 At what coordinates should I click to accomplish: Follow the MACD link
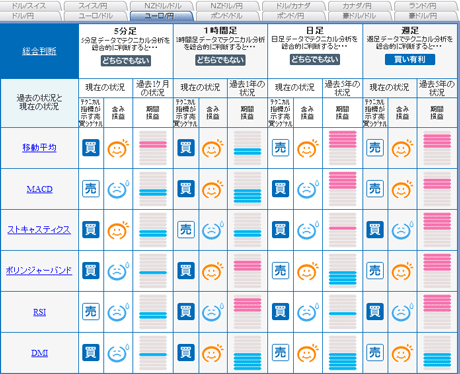point(40,189)
